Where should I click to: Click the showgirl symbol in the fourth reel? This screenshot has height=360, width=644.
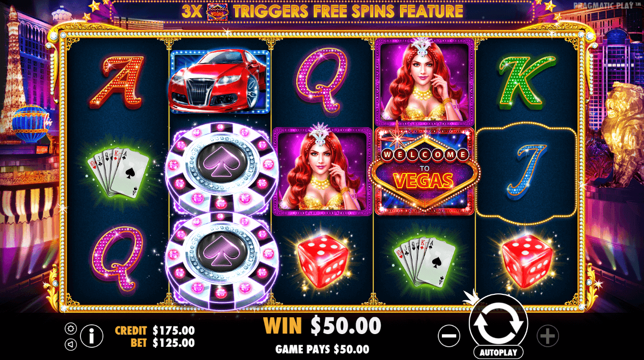coord(425,82)
